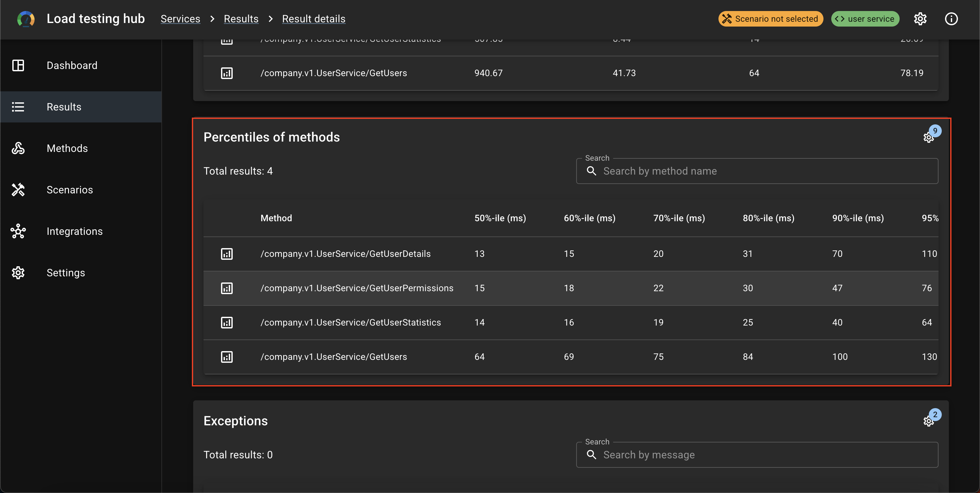Select /company.v1.UserService/GetUsers in percentiles table

pos(334,357)
